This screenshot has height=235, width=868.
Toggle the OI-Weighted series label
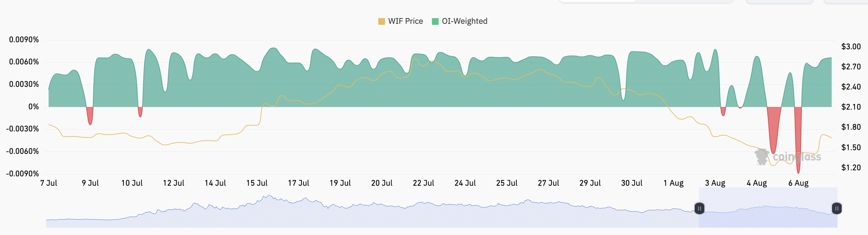click(464, 21)
